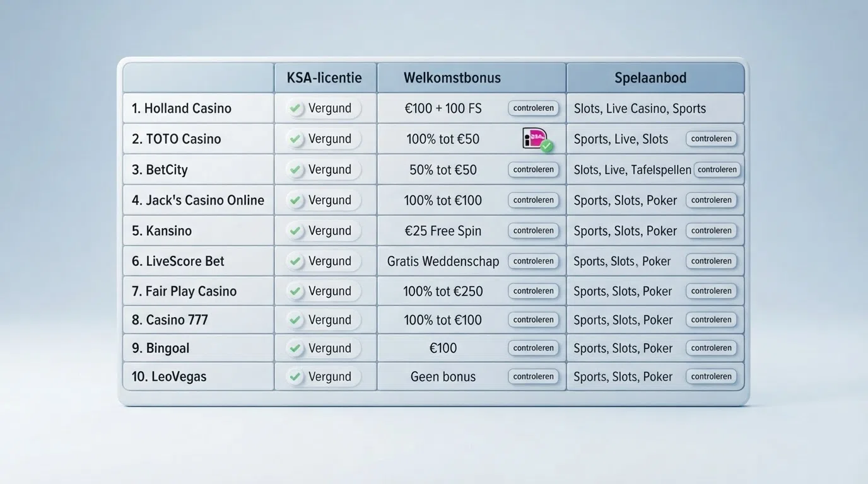Open the Spelaanbod controleren button for Jack's Casino Online
868x484 pixels.
[x=712, y=200]
